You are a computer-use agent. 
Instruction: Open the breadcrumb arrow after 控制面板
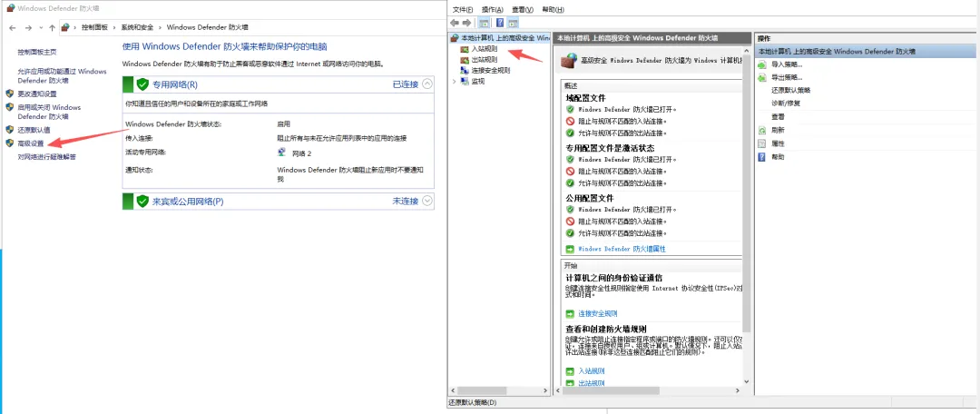pos(114,27)
